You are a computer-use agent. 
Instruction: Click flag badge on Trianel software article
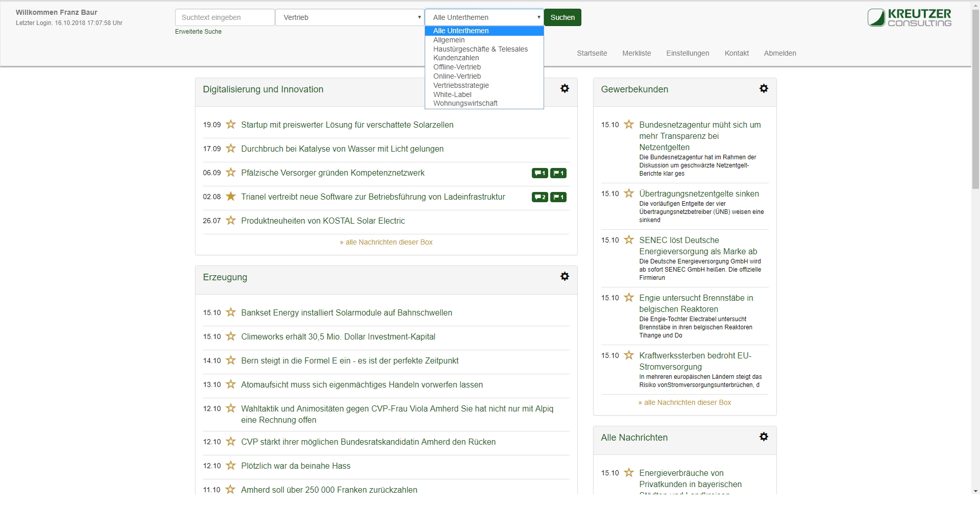(558, 197)
